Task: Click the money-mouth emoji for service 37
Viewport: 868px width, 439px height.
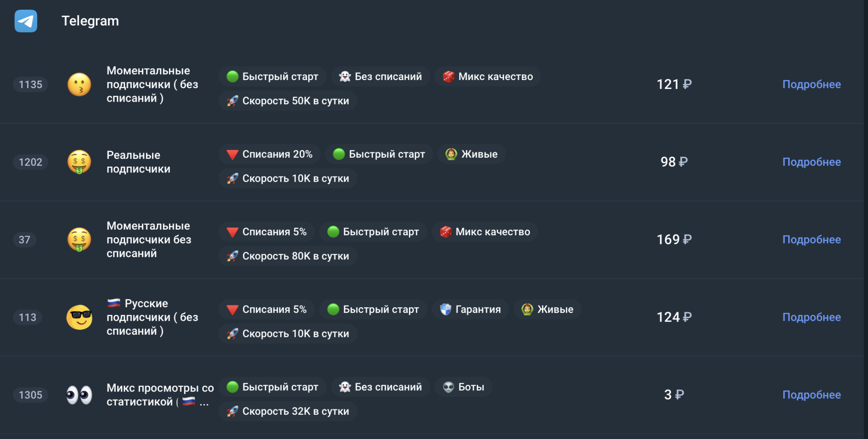Action: tap(79, 239)
